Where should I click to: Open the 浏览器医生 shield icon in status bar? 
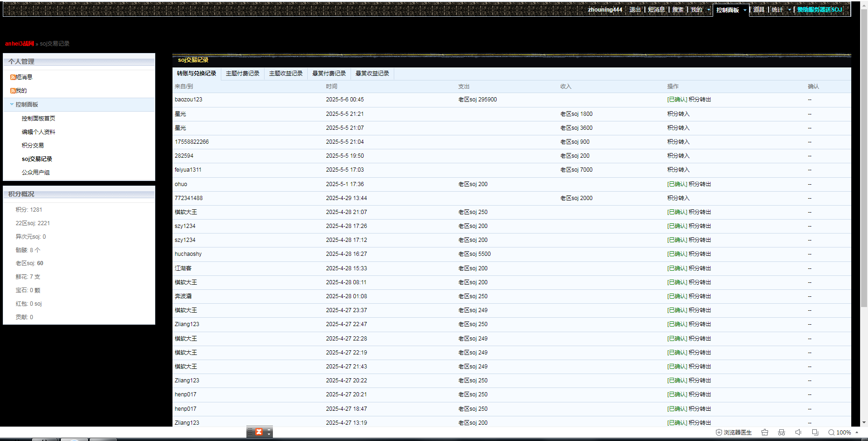pyautogui.click(x=719, y=433)
